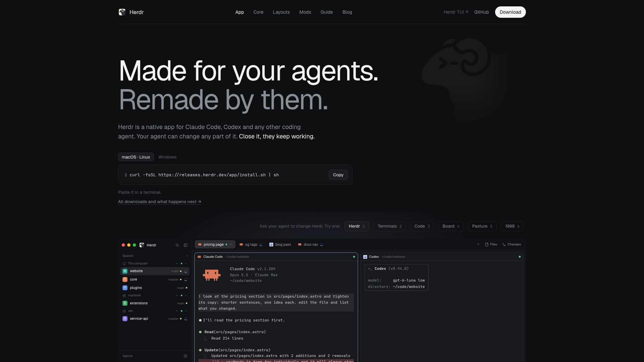Select the Windows install option
This screenshot has width=644, height=362.
pos(167,157)
